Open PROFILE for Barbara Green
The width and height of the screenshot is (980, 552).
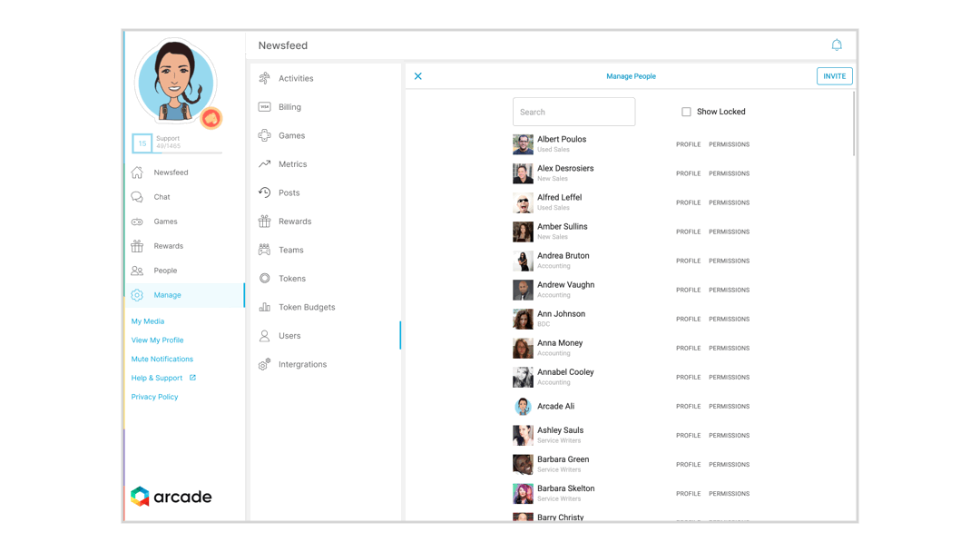[x=688, y=465]
